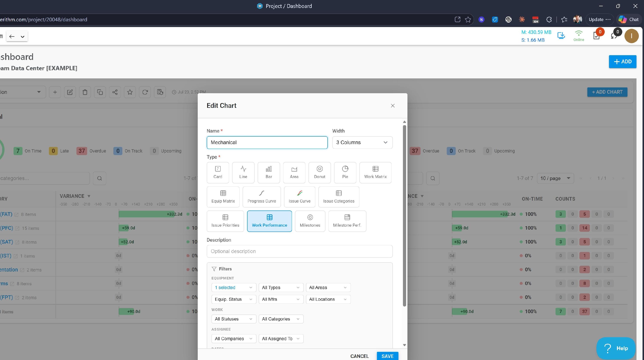This screenshot has width=644, height=360.
Task: Open the Width 3 Columns dropdown
Action: [362, 142]
